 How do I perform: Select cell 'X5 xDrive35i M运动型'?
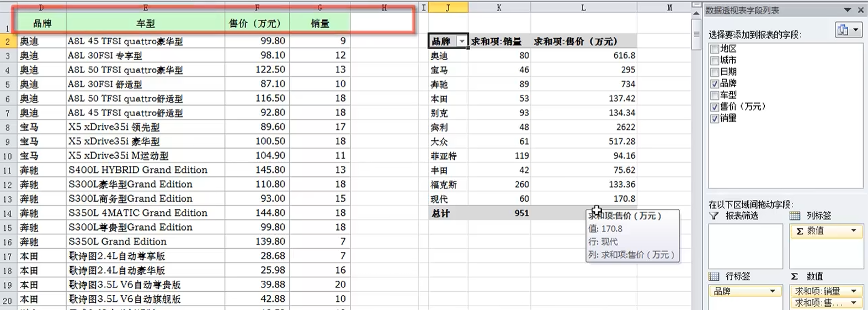click(x=146, y=156)
